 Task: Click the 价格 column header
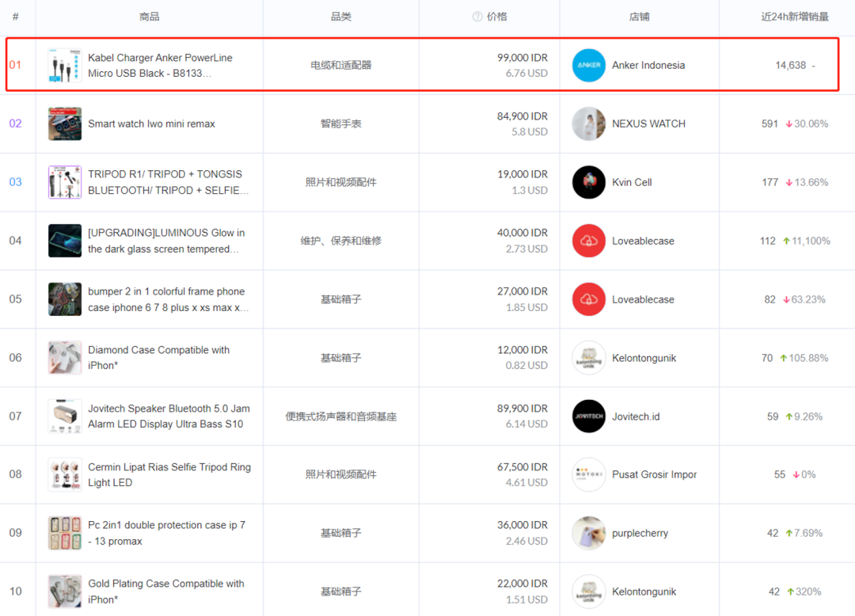click(496, 17)
